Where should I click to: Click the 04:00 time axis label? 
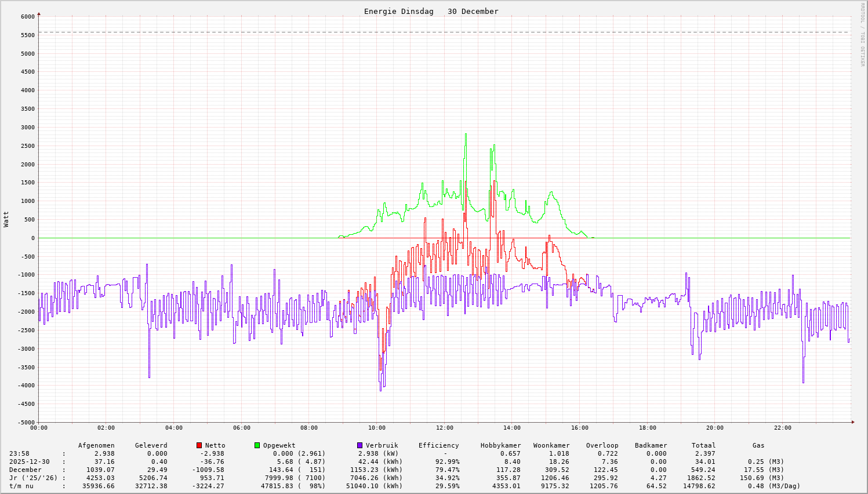[174, 428]
